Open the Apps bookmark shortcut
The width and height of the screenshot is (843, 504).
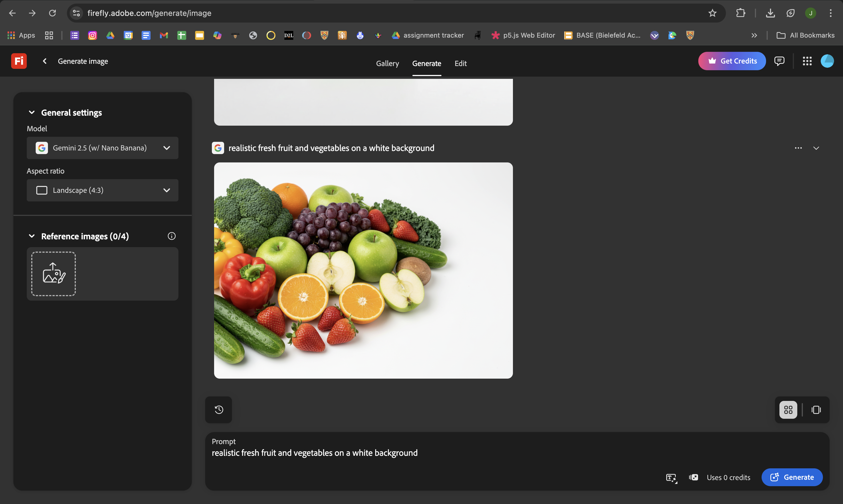tap(21, 35)
